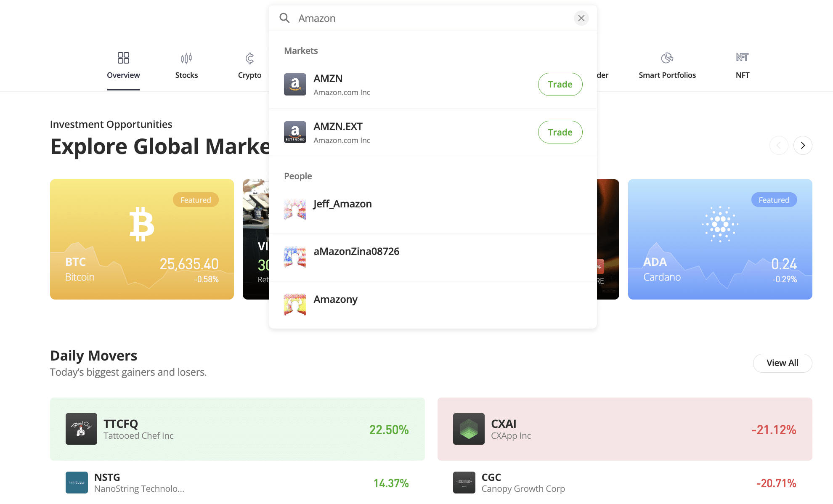This screenshot has width=833, height=504.
Task: Open the Jeff_Amazon profile name
Action: coord(342,204)
